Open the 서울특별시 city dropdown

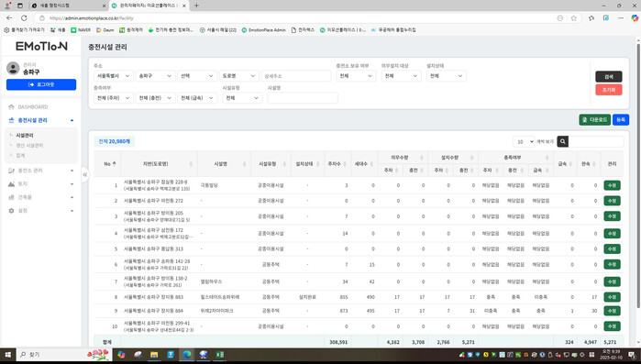pos(113,76)
